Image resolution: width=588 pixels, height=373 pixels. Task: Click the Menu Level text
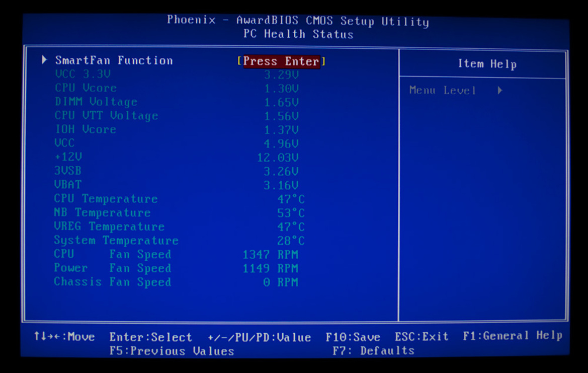pyautogui.click(x=443, y=91)
